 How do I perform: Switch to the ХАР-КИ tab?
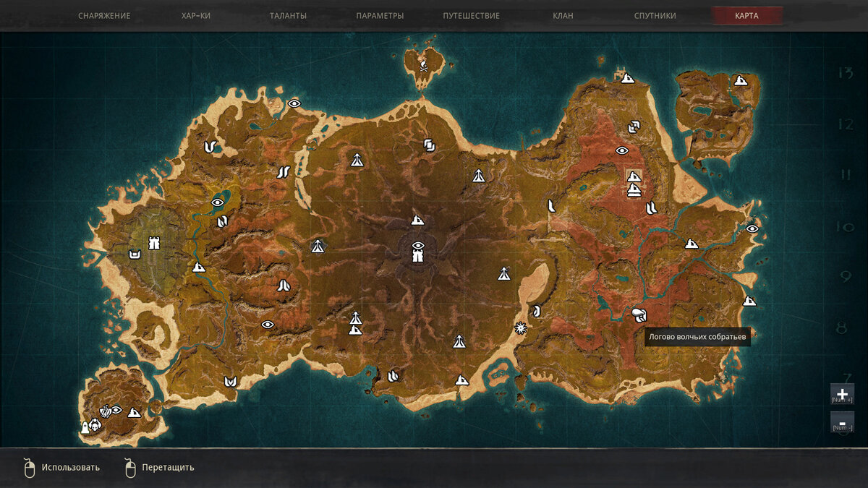tap(196, 16)
